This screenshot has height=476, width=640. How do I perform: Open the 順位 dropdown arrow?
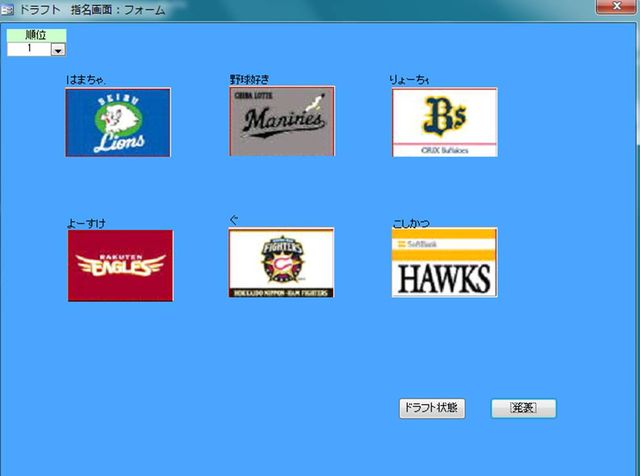coord(57,49)
